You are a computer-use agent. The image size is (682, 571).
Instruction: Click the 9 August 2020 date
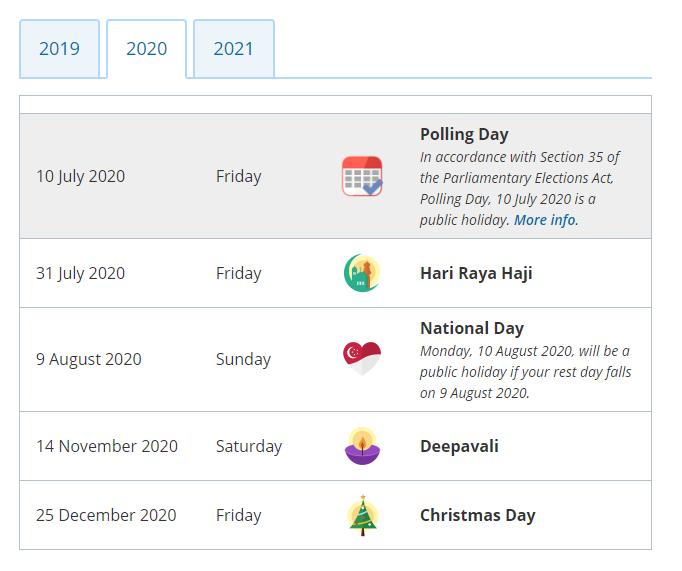(89, 360)
